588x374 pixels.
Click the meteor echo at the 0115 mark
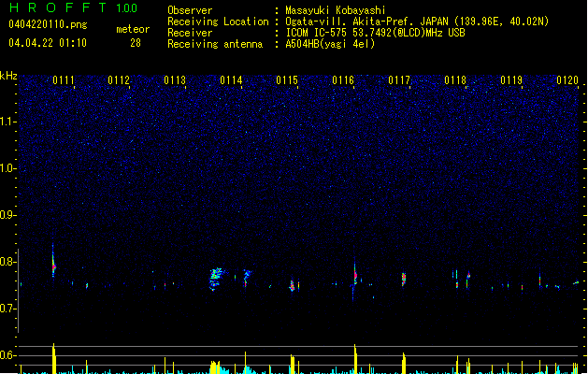coord(292,285)
